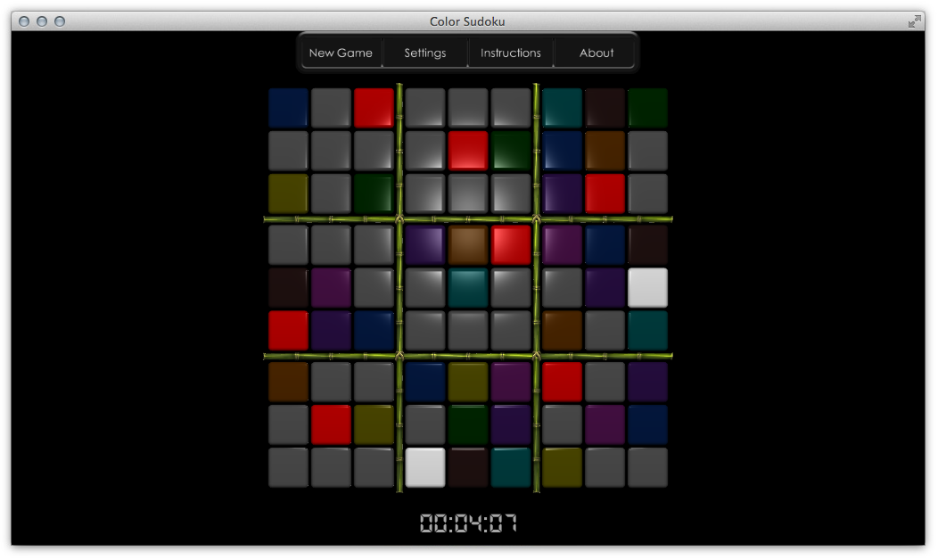This screenshot has height=560, width=938.
Task: Click the teal tile in the bottom row
Action: pos(511,467)
